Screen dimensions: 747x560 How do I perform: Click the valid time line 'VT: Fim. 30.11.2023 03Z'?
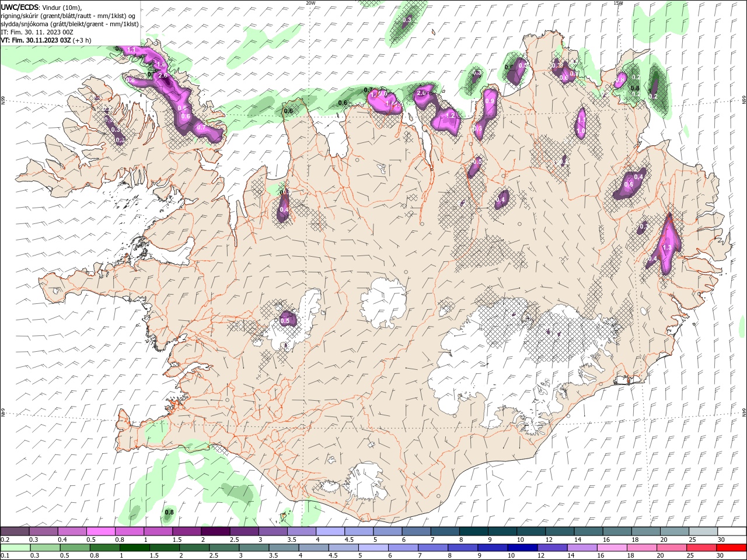(x=36, y=40)
